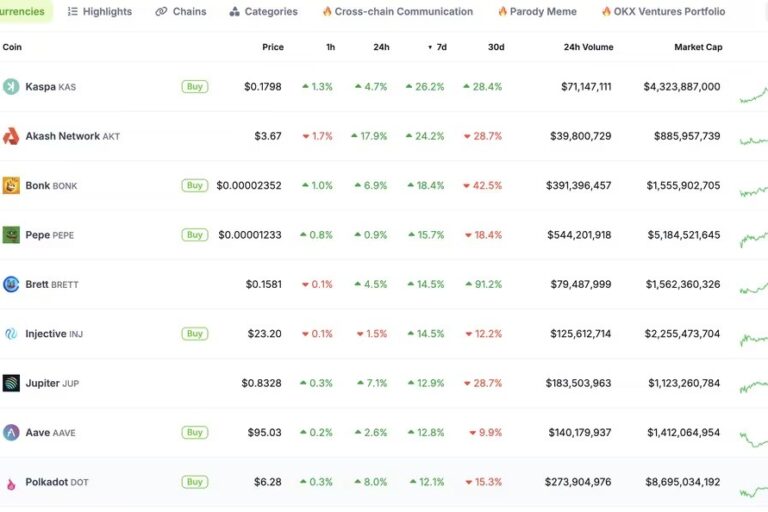This screenshot has height=512, width=768.
Task: Open the Polkadot DOT coin page
Action: (x=57, y=482)
